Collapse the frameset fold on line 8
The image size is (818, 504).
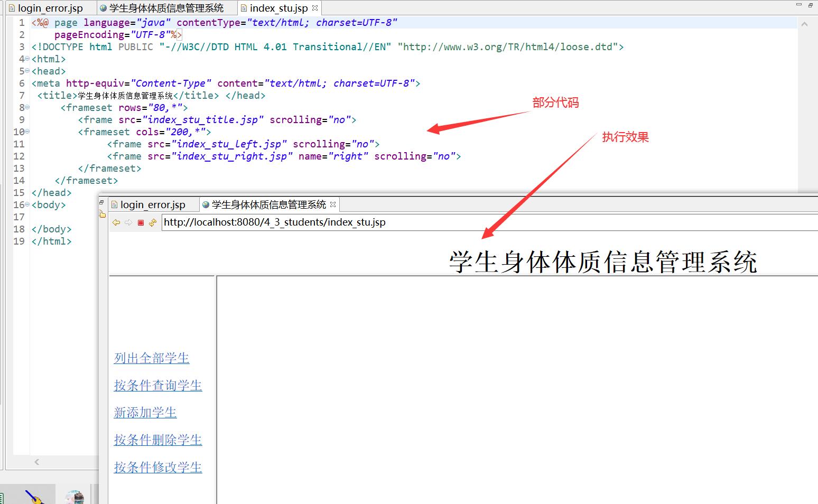(27, 107)
